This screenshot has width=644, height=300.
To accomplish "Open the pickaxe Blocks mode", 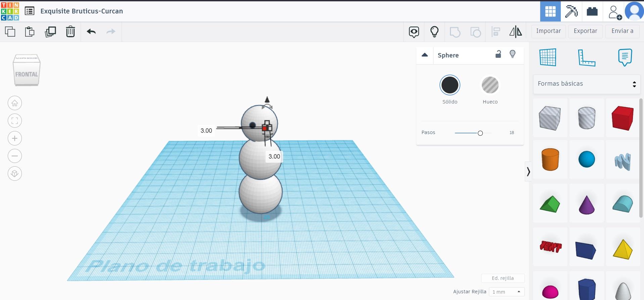I will [x=571, y=11].
